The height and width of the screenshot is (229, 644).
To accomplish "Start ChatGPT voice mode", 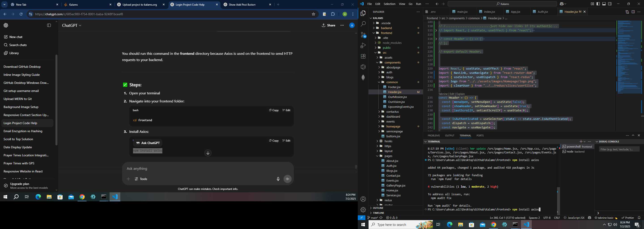I will click(288, 179).
